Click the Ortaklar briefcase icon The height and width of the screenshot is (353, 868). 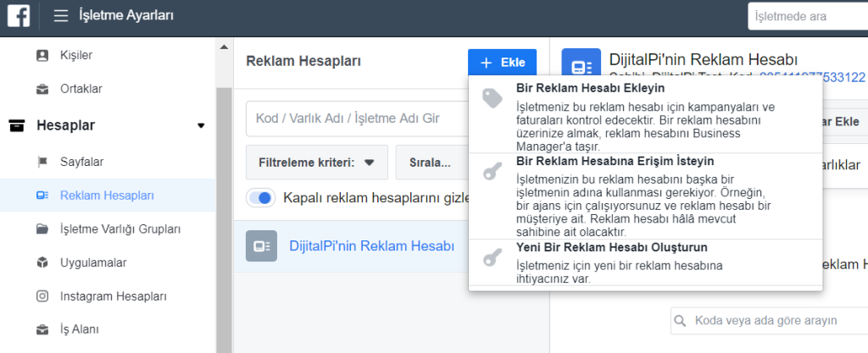click(42, 89)
